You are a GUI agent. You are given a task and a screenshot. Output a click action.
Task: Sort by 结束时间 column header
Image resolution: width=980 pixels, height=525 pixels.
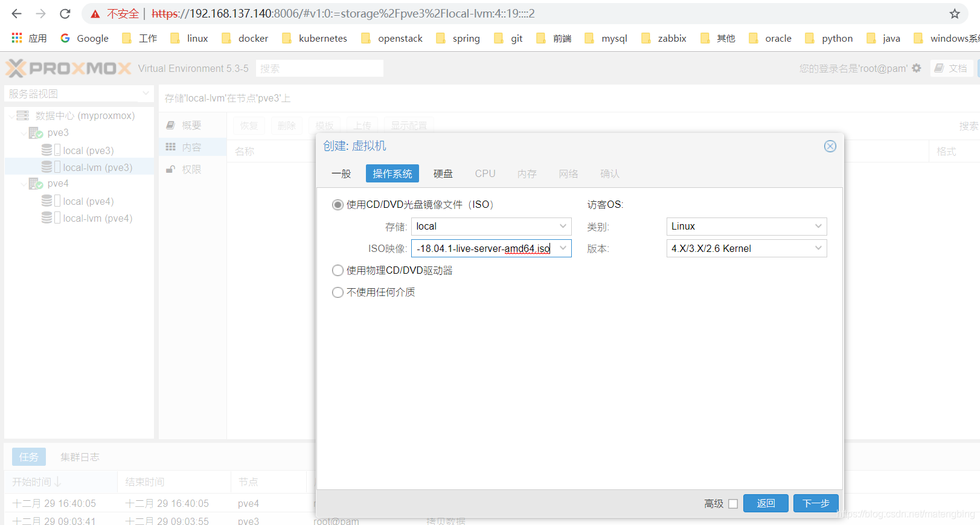(174, 482)
